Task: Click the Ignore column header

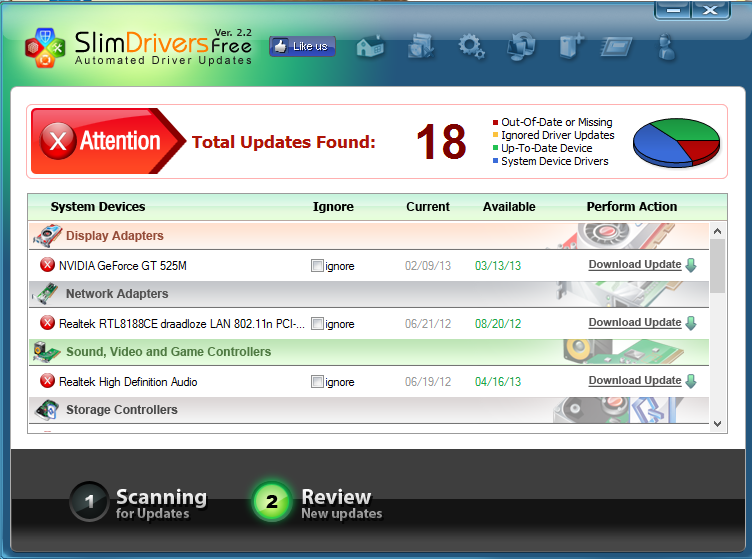Action: coord(333,207)
